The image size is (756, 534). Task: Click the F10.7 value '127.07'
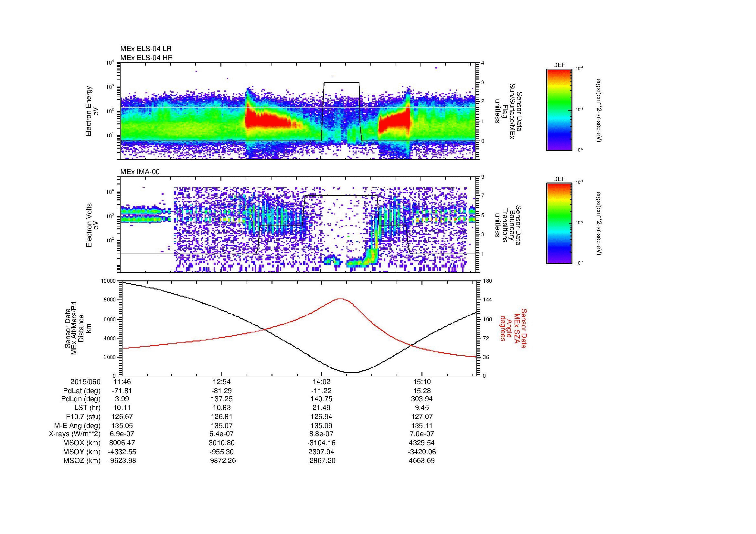422,417
